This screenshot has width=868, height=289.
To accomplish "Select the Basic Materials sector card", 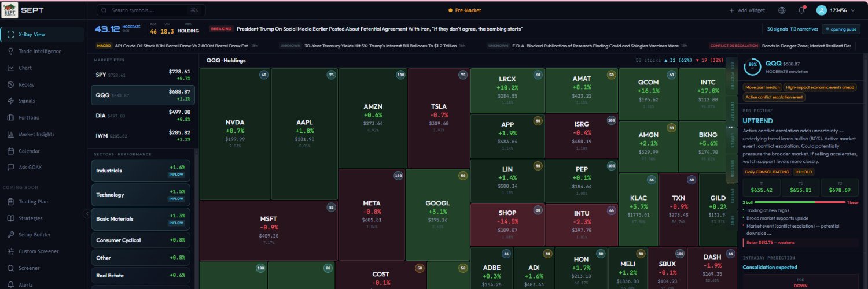I will (x=141, y=219).
